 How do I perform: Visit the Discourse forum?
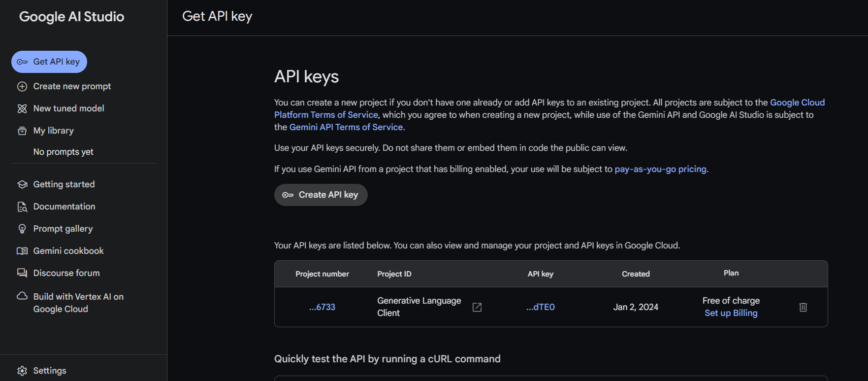pos(66,273)
